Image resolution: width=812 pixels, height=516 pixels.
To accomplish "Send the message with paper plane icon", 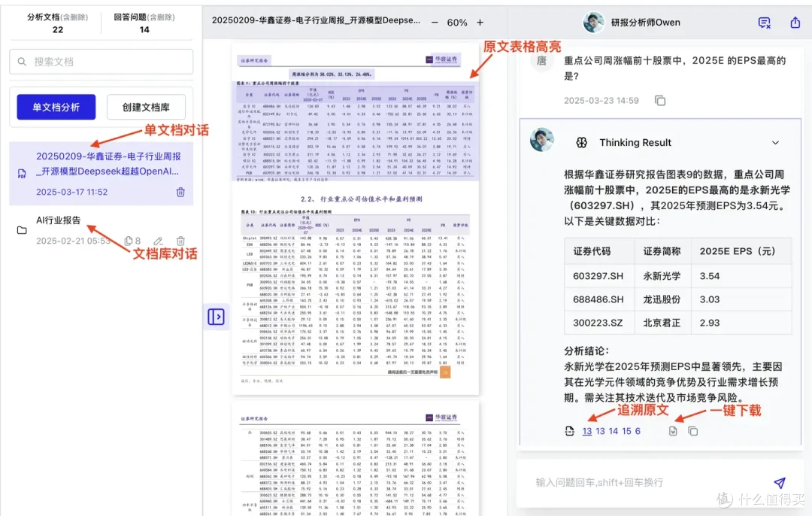I will point(780,483).
